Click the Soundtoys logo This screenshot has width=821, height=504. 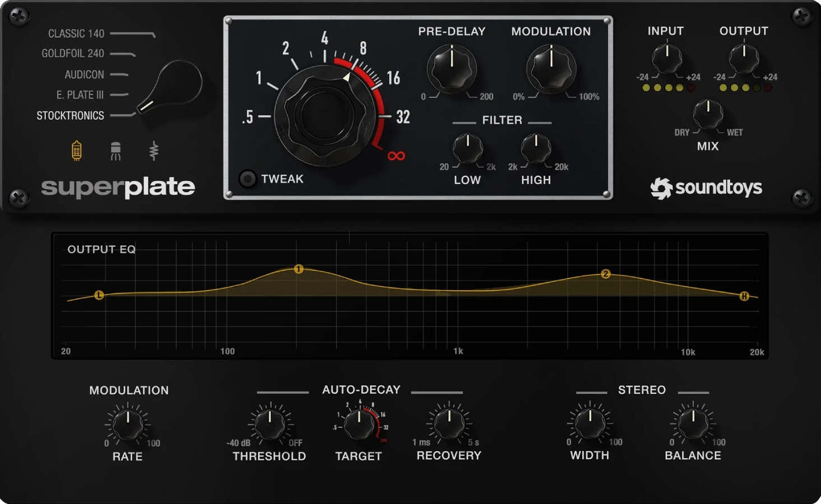pos(706,188)
